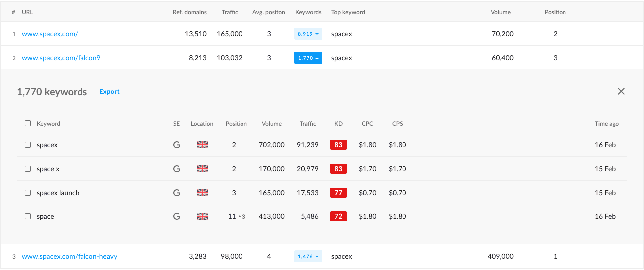Click traffic value 5,486
644x270 pixels.
click(x=310, y=216)
